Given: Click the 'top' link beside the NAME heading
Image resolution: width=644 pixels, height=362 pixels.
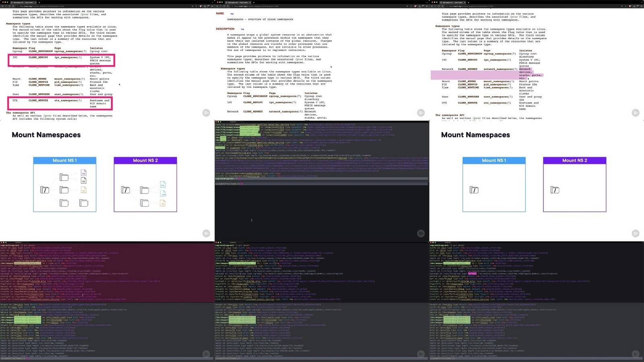Looking at the screenshot, I should (x=232, y=14).
